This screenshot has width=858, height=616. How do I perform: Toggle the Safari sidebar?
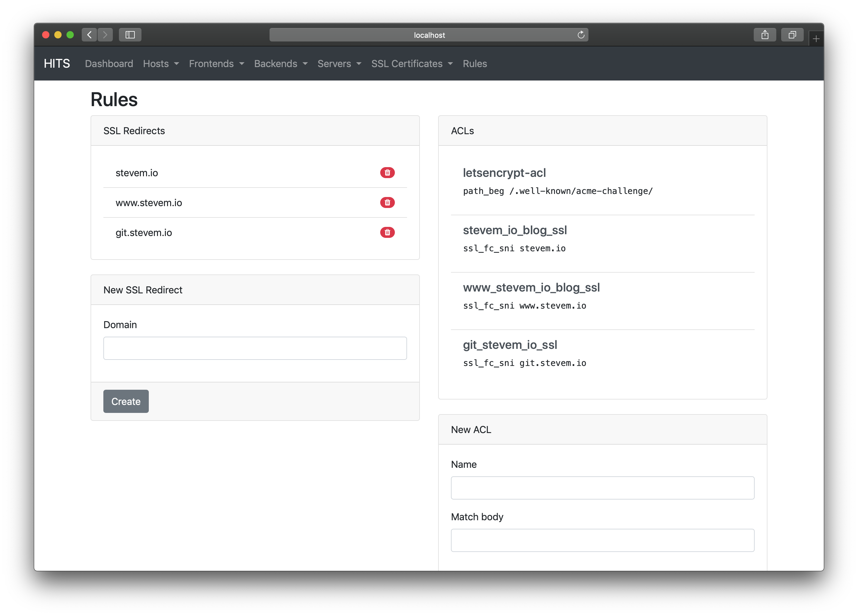[130, 35]
